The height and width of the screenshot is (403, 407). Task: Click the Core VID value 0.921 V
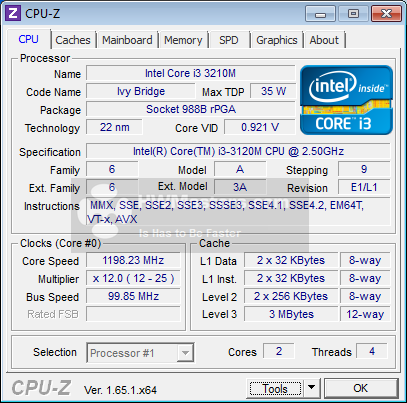tap(260, 127)
